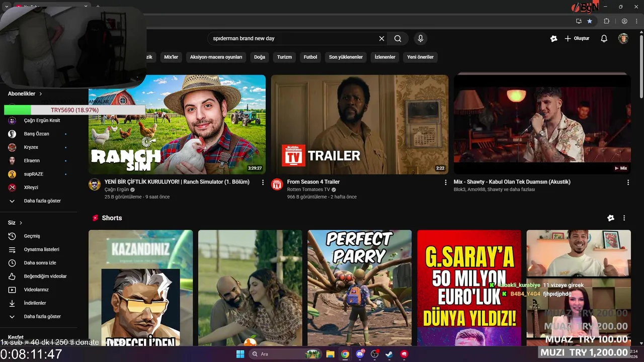Open the Chrome tab search dropdown
Viewport: 644px width, 362px height.
pyautogui.click(x=7, y=7)
